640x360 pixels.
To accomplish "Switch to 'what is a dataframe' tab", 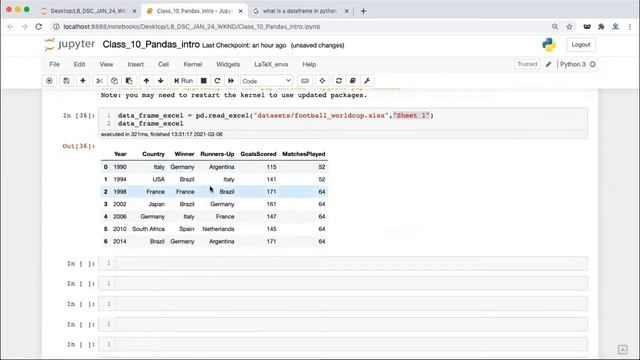I will point(300,11).
